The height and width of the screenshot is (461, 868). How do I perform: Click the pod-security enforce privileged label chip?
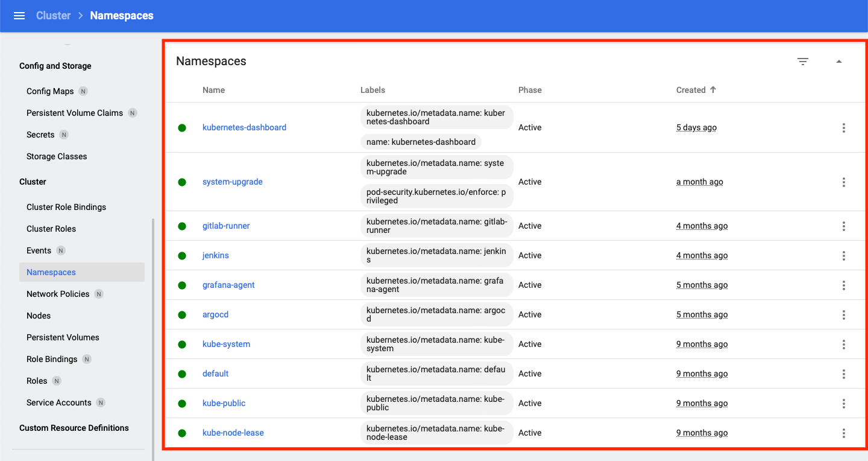(437, 196)
